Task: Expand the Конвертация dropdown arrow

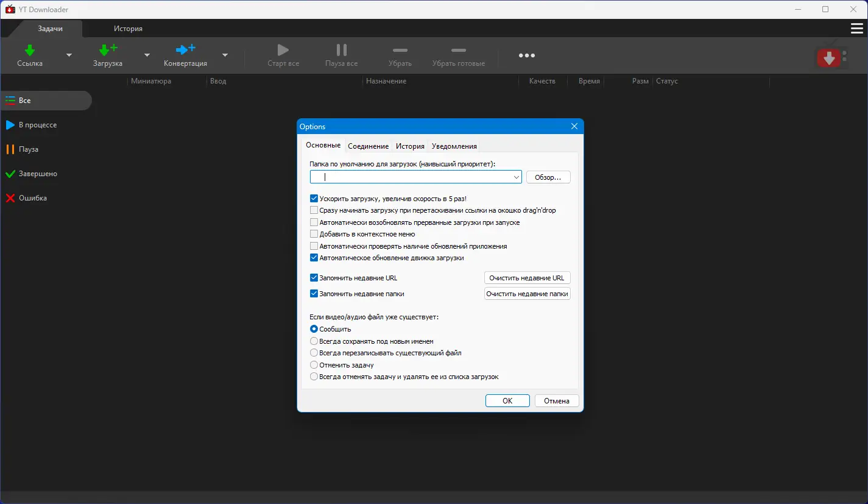Action: pyautogui.click(x=225, y=55)
